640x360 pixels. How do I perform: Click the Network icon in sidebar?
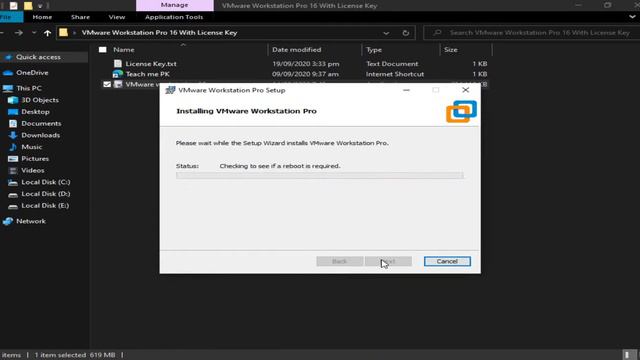8,221
